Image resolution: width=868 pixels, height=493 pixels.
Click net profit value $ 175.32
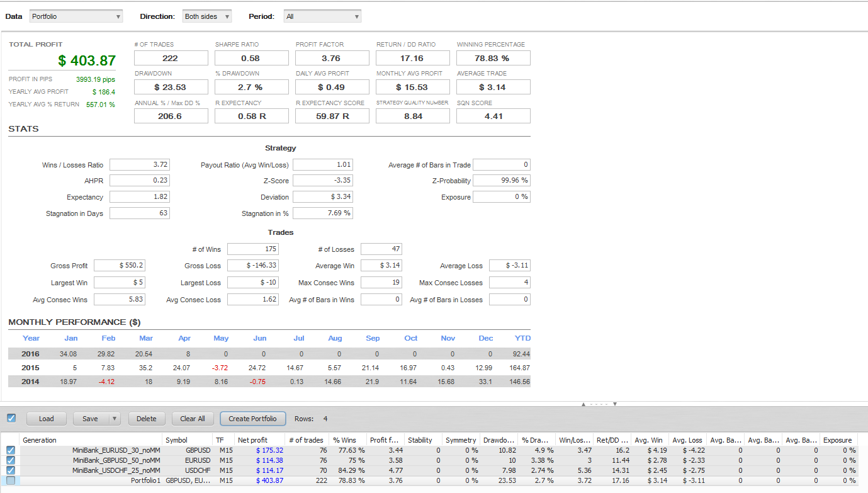(269, 450)
